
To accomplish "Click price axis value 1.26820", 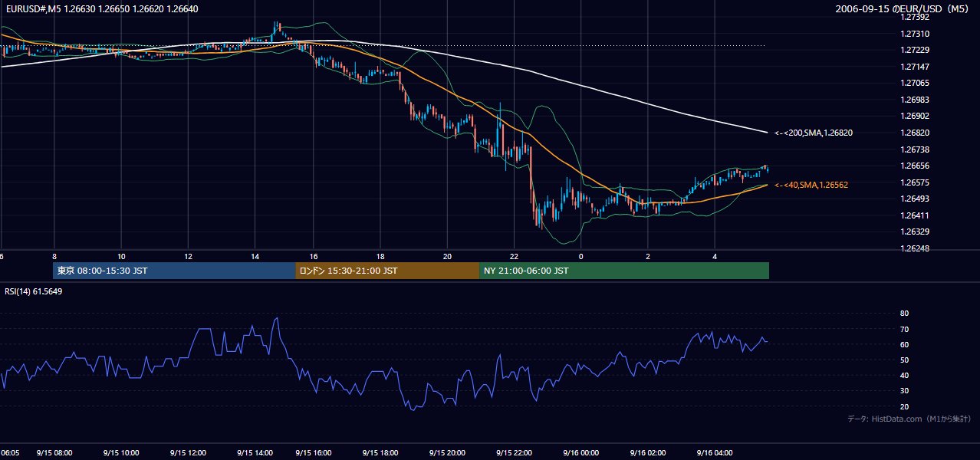I will coord(914,133).
